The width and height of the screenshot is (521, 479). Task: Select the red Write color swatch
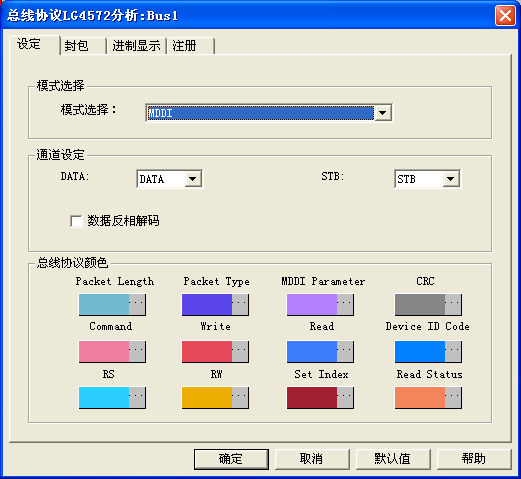[x=207, y=351]
